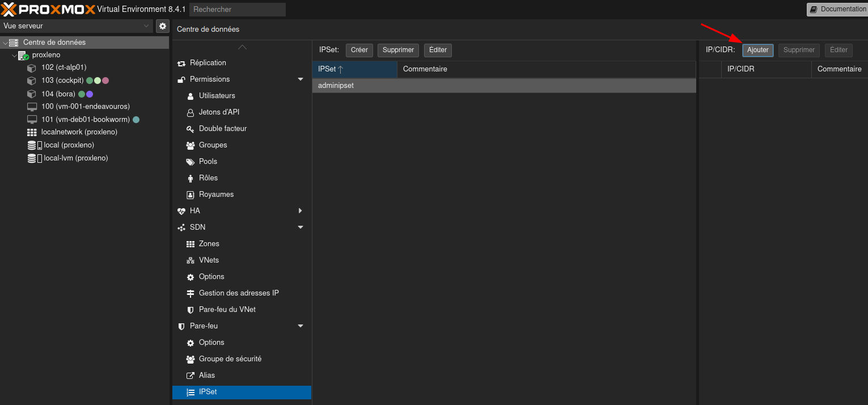868x405 pixels.
Task: Click the Pools tags icon
Action: coord(190,162)
